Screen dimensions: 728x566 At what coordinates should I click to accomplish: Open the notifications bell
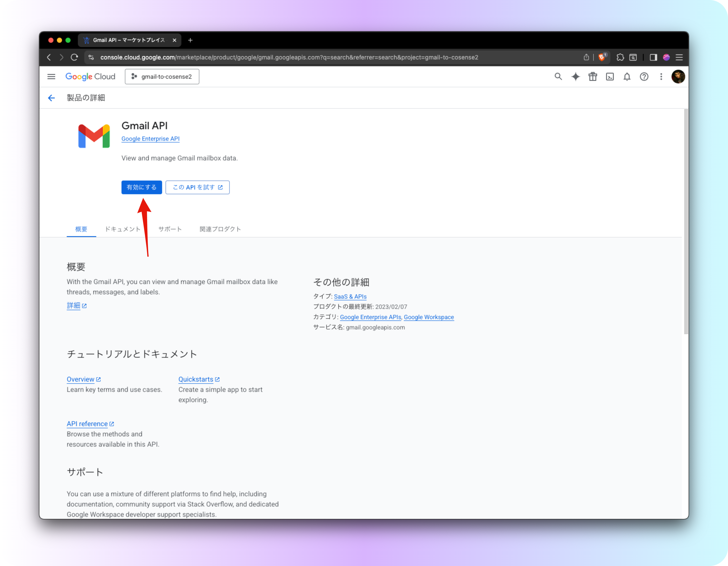(627, 77)
